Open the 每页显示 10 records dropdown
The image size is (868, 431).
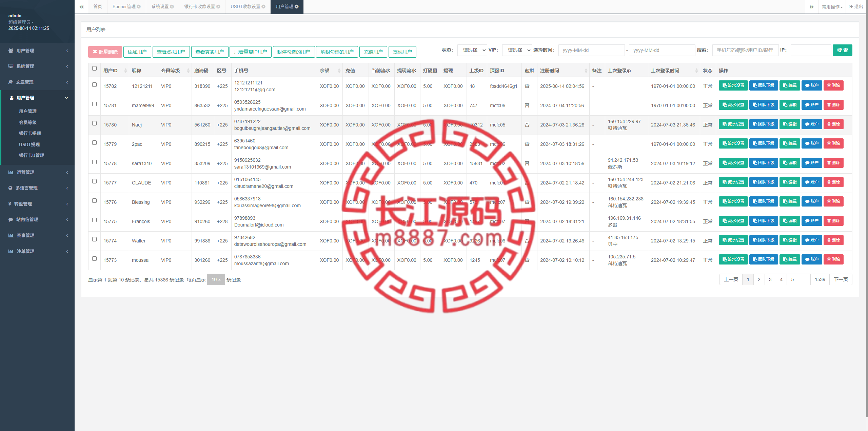coord(216,279)
